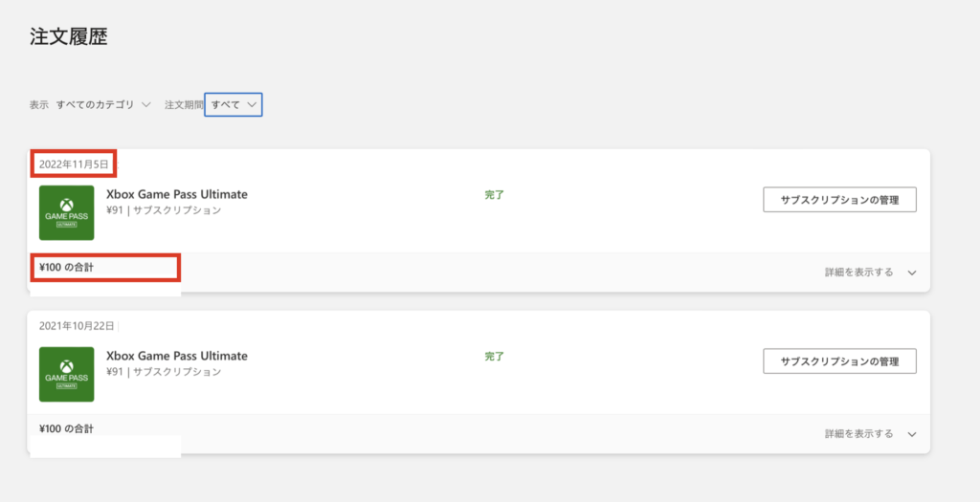Click the 完了 status in the 2021年10月22日 order
The image size is (980, 502).
tap(494, 356)
